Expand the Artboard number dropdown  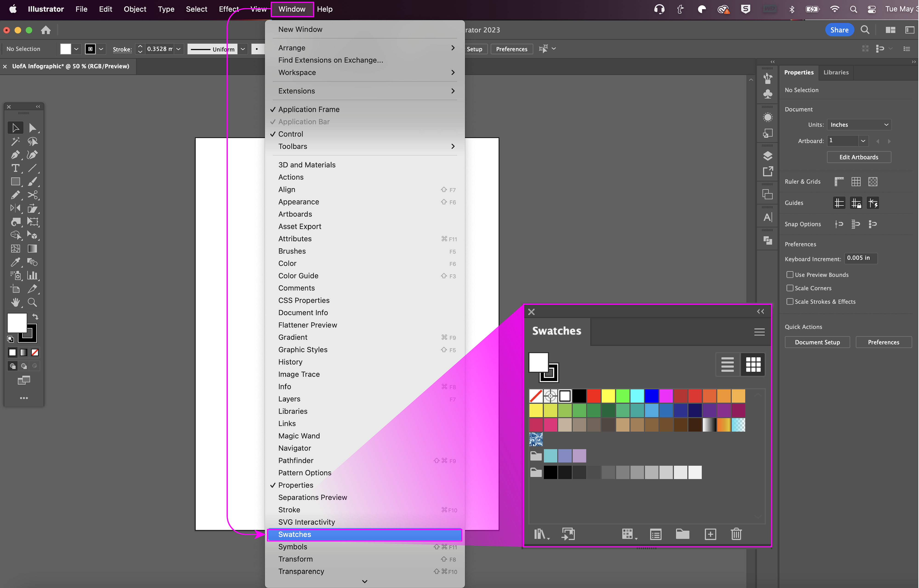pos(863,141)
